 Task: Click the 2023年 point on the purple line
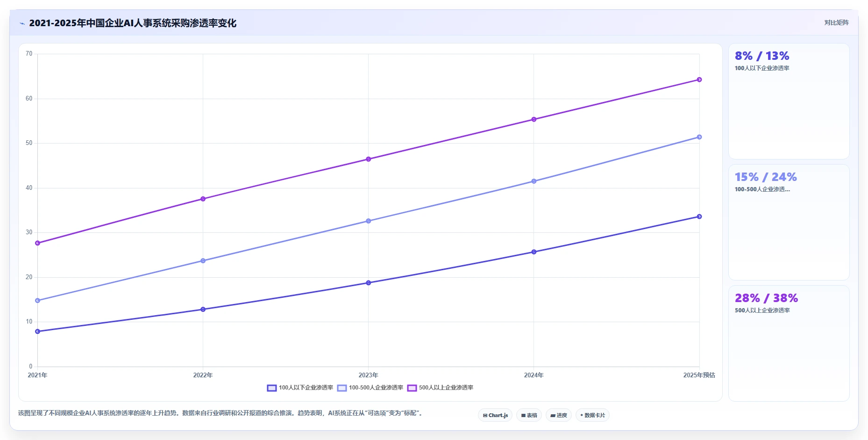tap(369, 159)
